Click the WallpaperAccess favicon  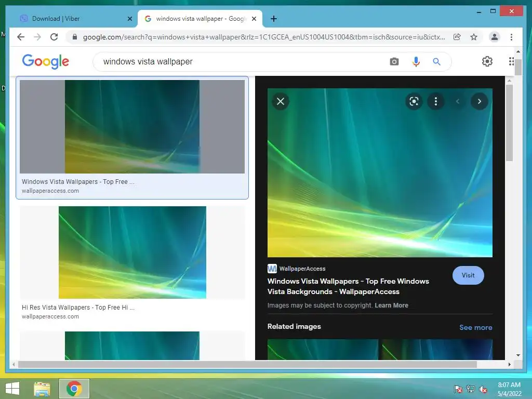click(272, 269)
